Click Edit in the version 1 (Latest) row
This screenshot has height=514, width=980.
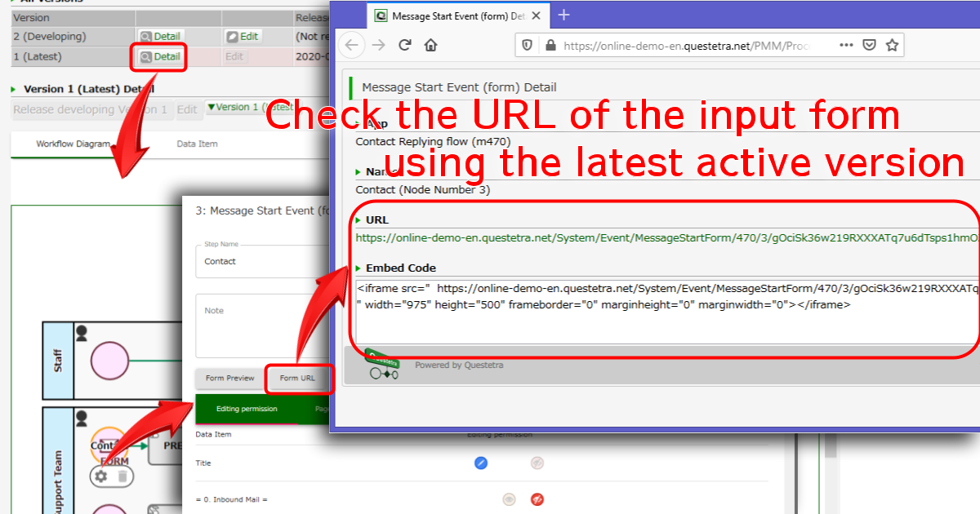tap(234, 57)
